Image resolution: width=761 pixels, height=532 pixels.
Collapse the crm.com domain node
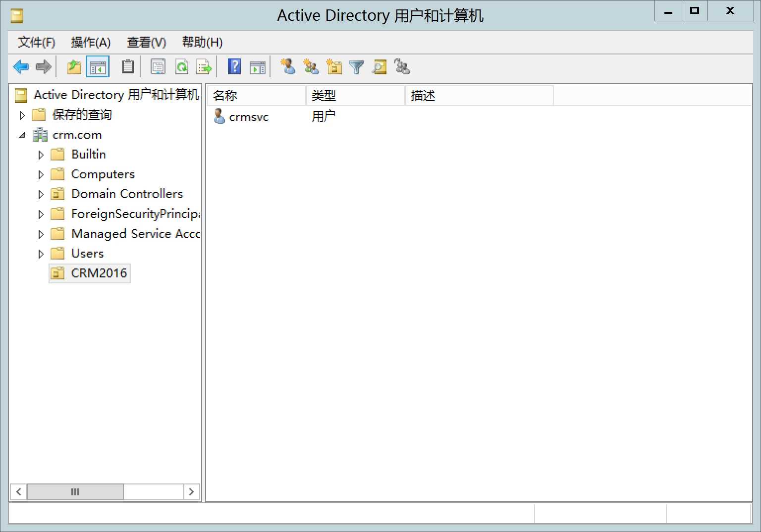[22, 135]
